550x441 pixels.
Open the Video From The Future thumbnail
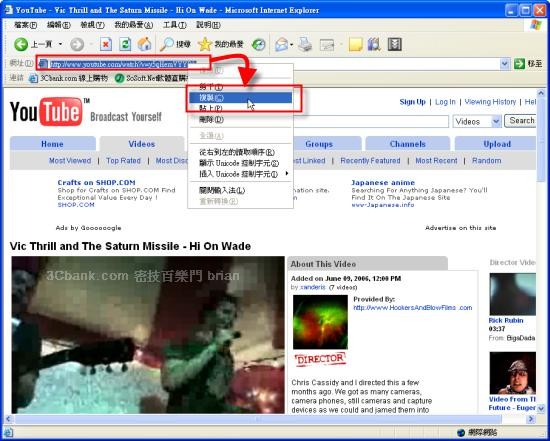pyautogui.click(x=512, y=373)
